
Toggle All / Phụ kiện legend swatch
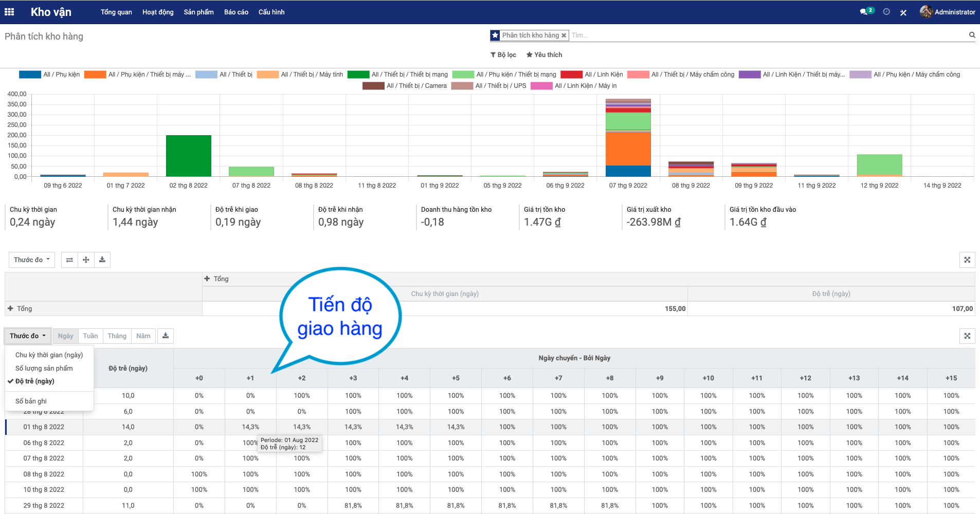click(x=30, y=75)
